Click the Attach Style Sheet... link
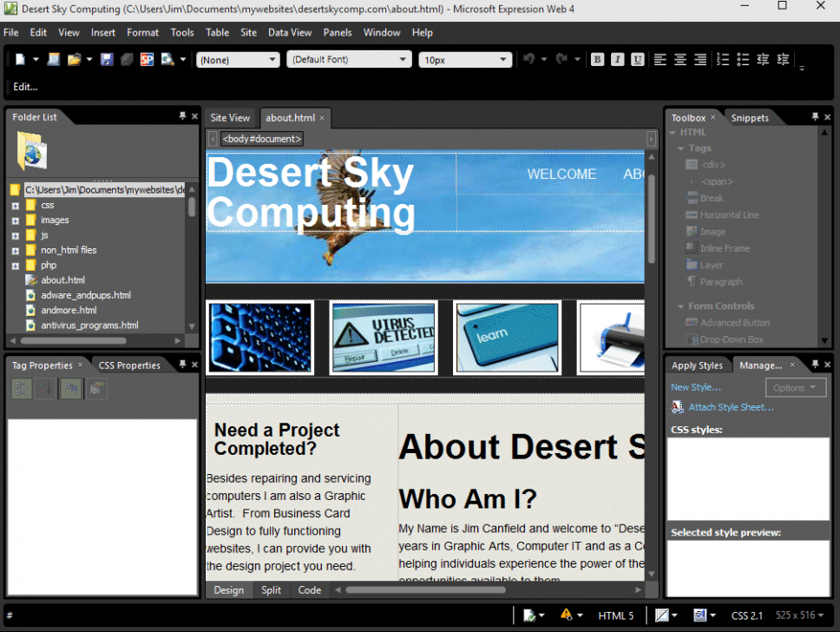Screen dimensions: 840x632 732,407
